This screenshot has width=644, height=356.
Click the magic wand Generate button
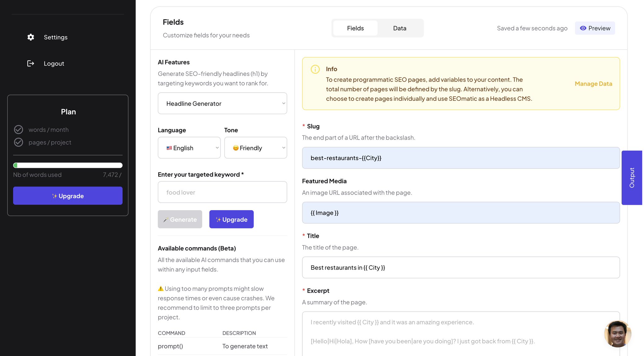(180, 219)
